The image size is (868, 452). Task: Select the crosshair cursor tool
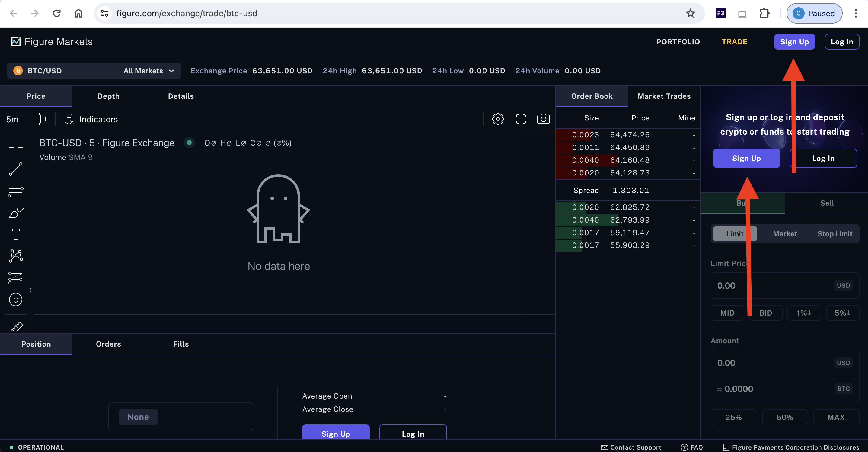click(x=16, y=148)
